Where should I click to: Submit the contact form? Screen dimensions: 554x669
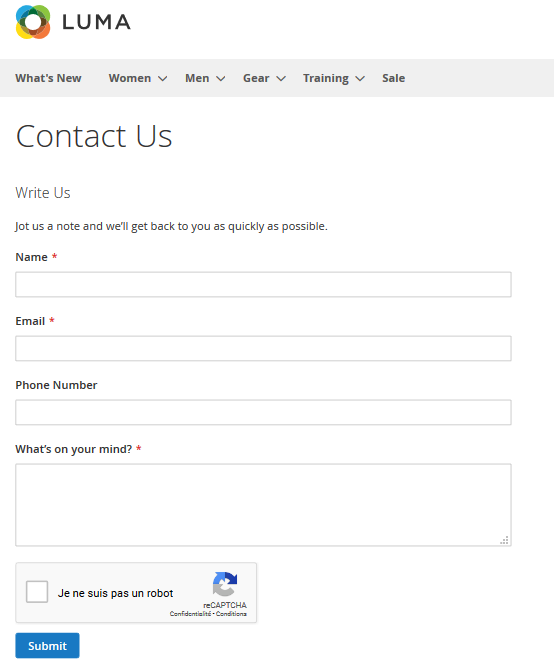(47, 646)
